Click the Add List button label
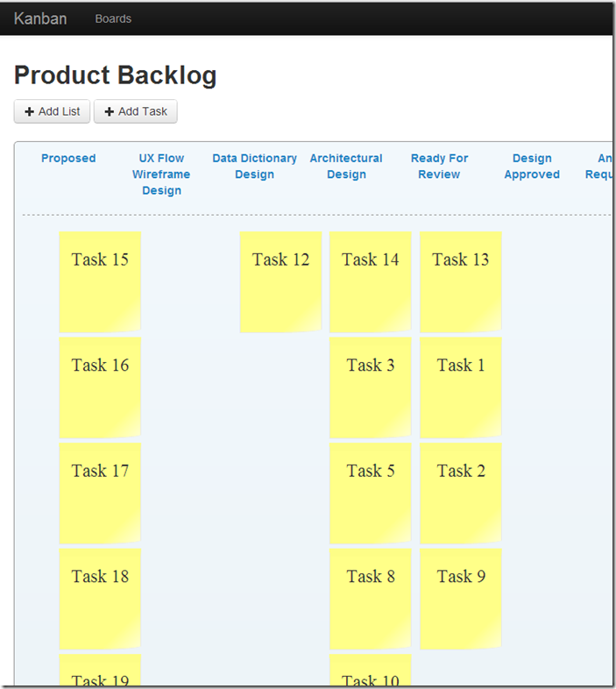The image size is (616, 689). coord(59,111)
